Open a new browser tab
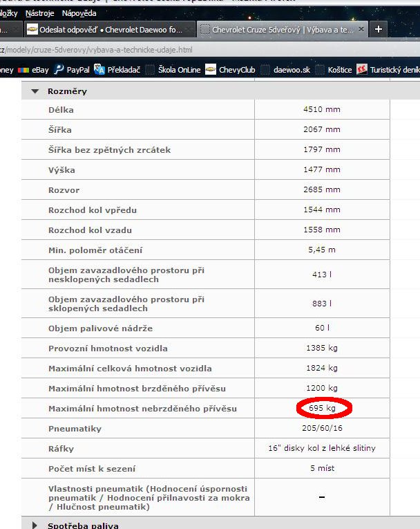 (x=379, y=30)
